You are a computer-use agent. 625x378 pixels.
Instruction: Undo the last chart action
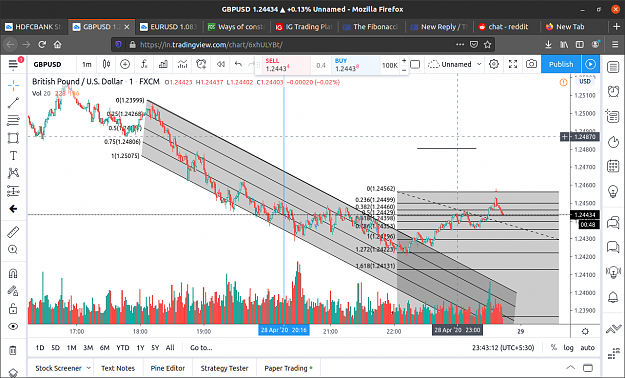[238, 64]
